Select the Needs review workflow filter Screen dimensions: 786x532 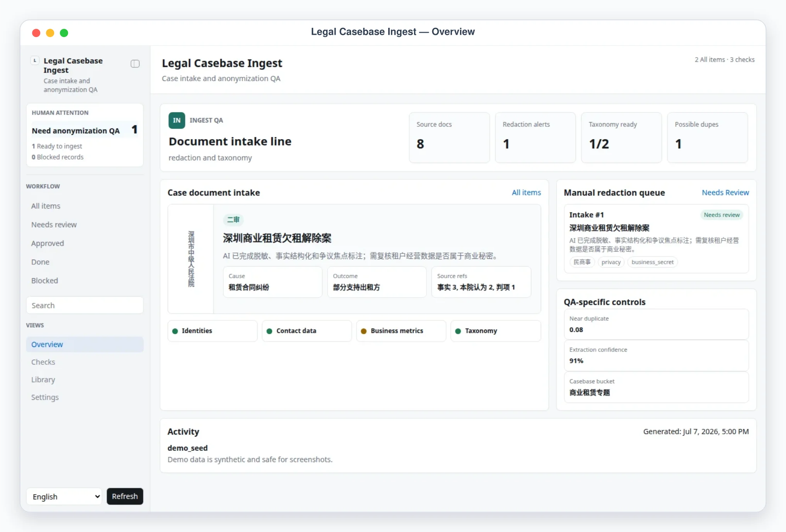pos(85,224)
